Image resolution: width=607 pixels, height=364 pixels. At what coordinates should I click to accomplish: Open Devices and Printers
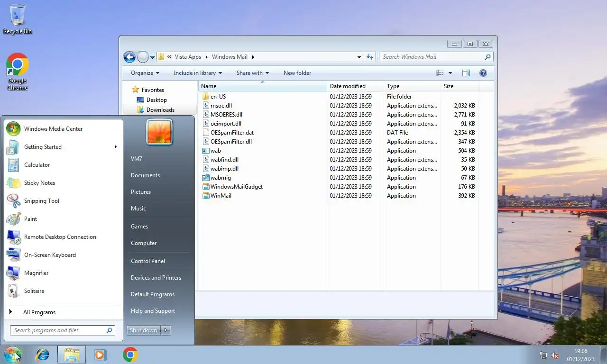(156, 278)
